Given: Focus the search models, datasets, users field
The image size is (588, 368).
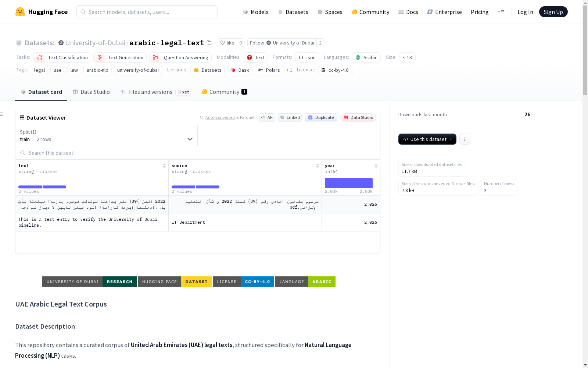Looking at the screenshot, I should [x=147, y=12].
